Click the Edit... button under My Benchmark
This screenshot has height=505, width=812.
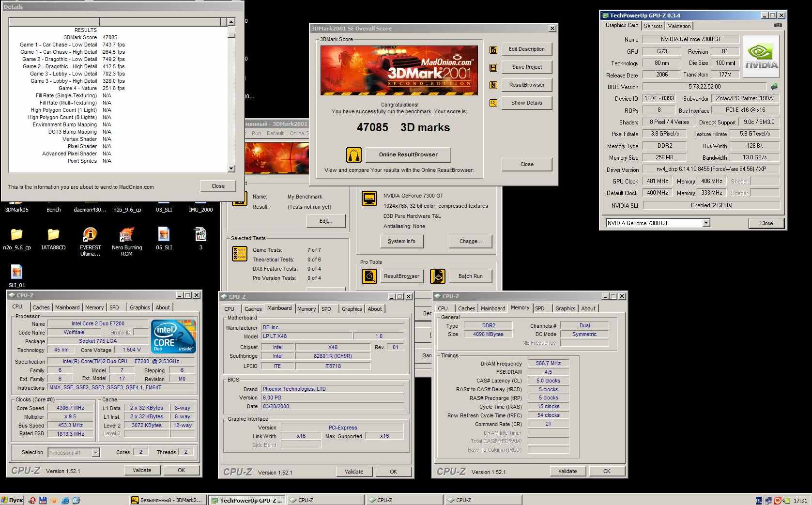point(326,221)
